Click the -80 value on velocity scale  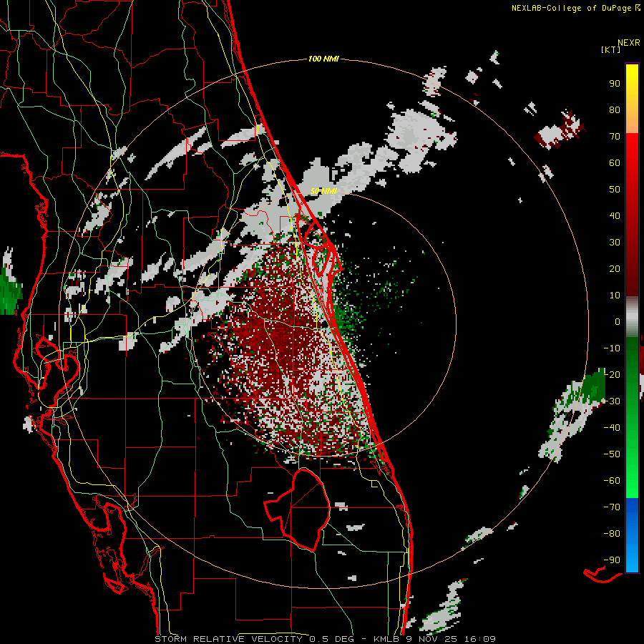pyautogui.click(x=612, y=534)
